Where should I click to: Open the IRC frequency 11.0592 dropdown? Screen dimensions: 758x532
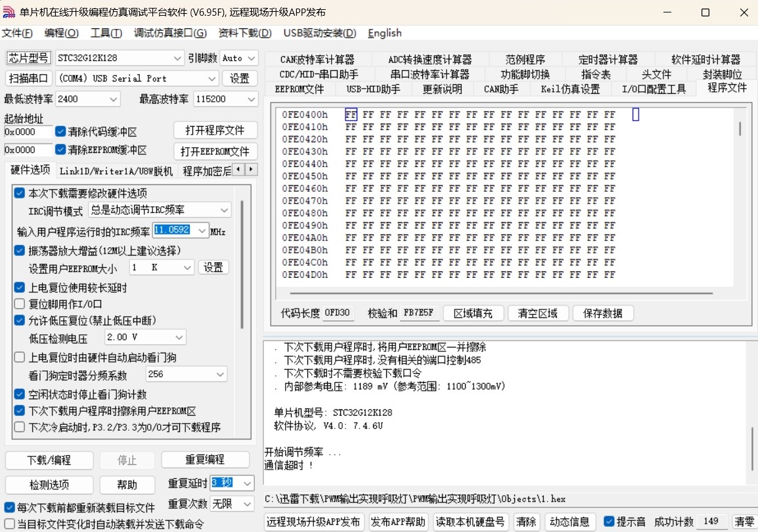point(181,230)
